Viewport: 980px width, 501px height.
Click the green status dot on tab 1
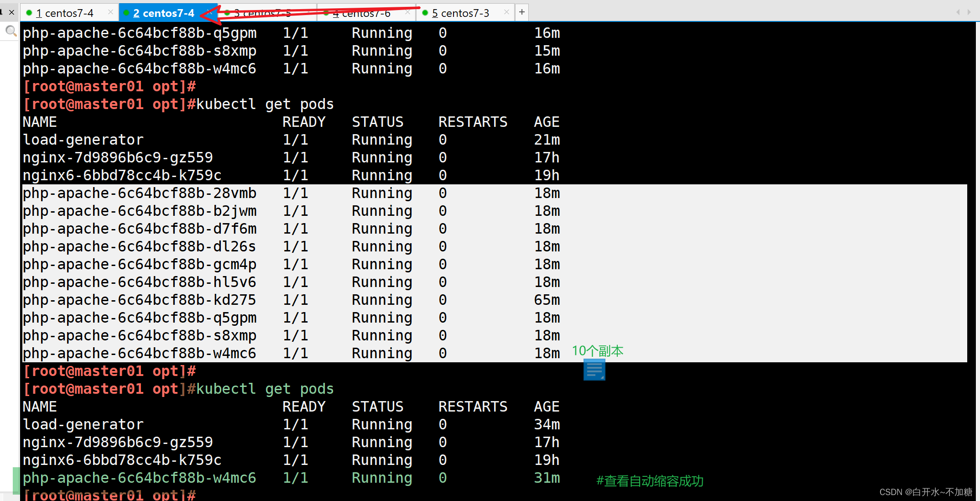[29, 13]
